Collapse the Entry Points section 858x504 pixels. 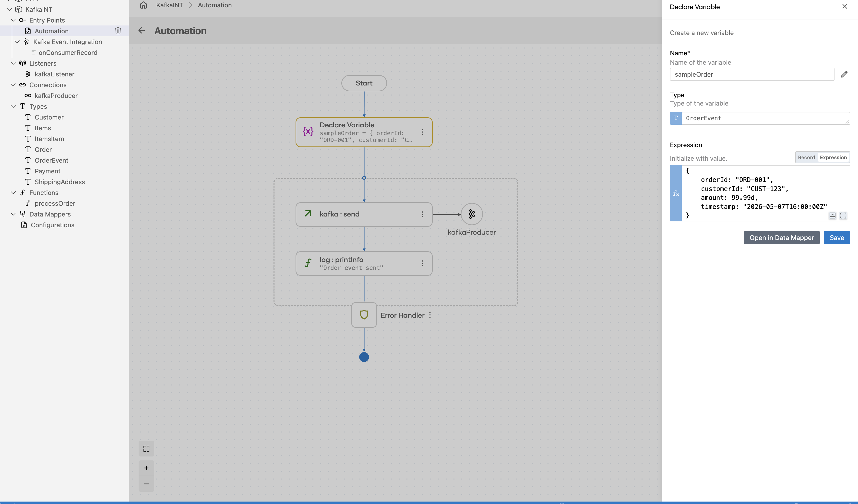tap(13, 20)
